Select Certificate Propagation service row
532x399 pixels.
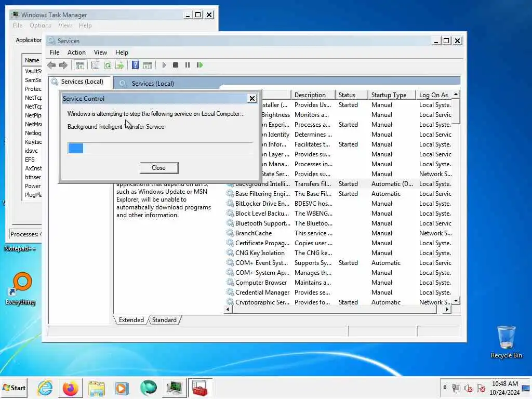coord(339,243)
